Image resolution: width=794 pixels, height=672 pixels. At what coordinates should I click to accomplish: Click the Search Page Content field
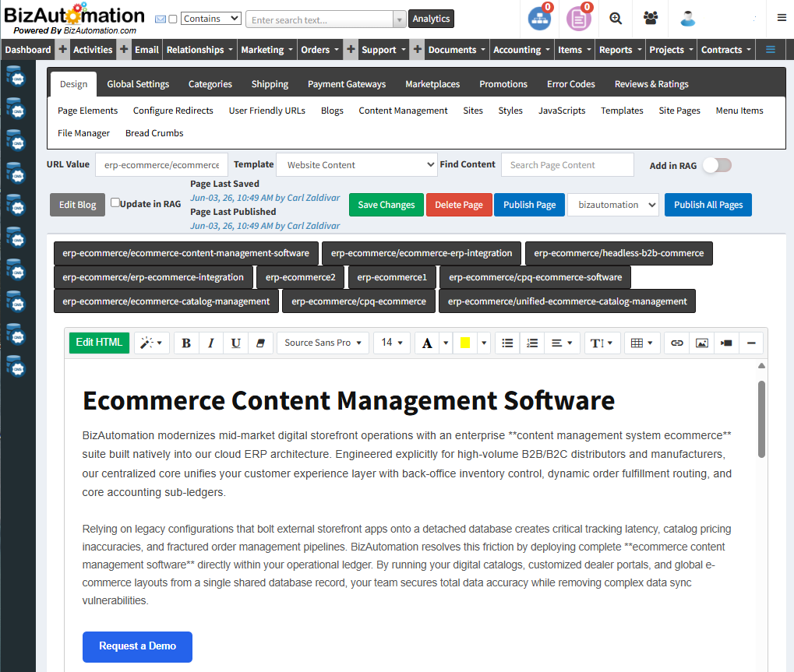pos(567,165)
